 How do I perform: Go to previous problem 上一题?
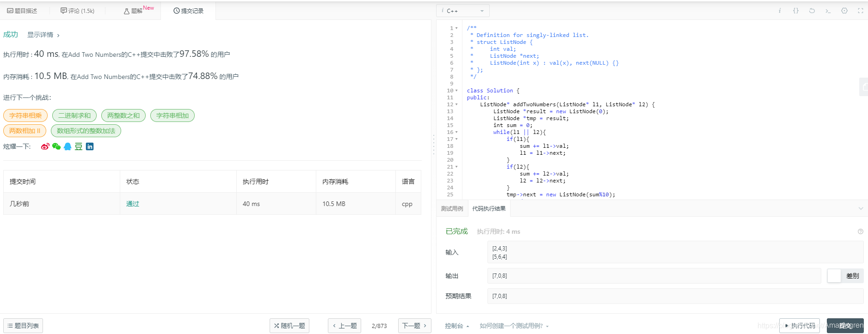pyautogui.click(x=345, y=326)
